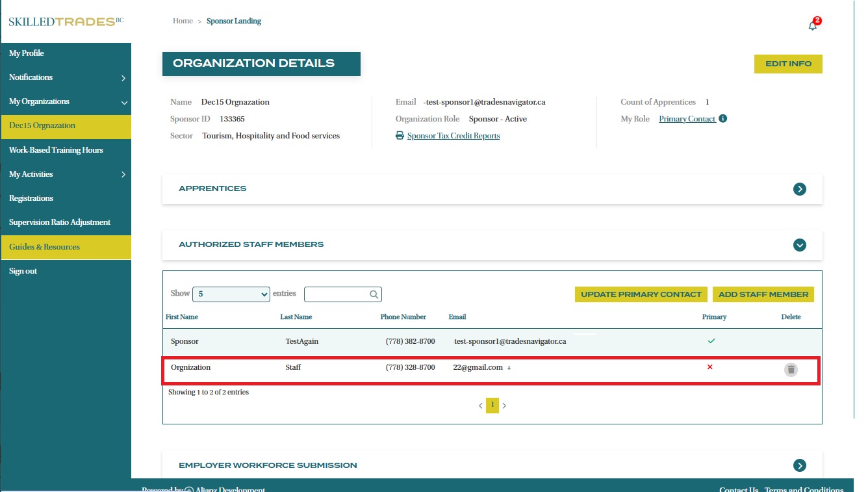Click the staff table search field
868x492 pixels.
coord(337,294)
